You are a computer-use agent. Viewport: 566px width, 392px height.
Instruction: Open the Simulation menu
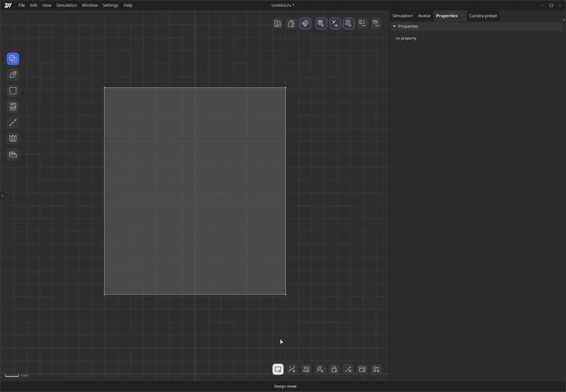pos(66,5)
